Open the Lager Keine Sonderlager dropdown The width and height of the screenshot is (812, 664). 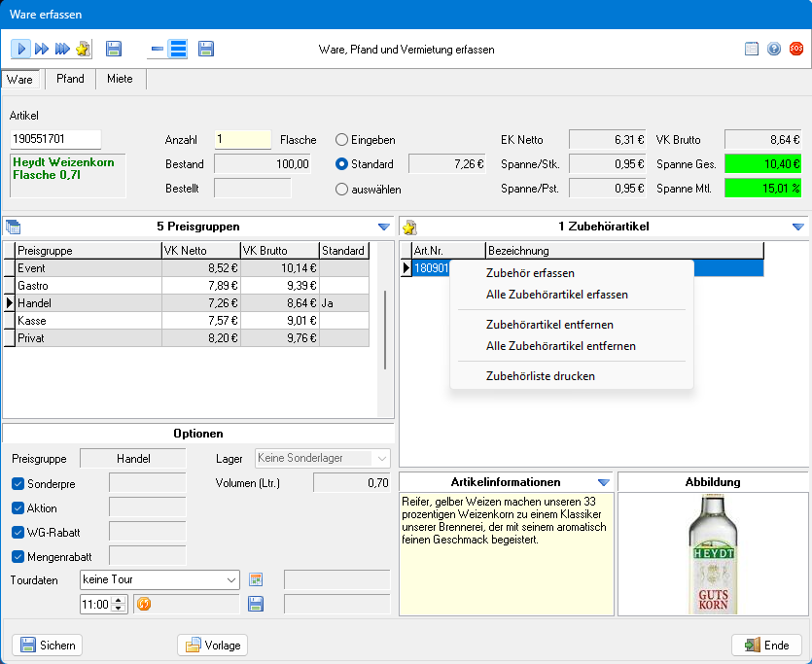coord(323,458)
